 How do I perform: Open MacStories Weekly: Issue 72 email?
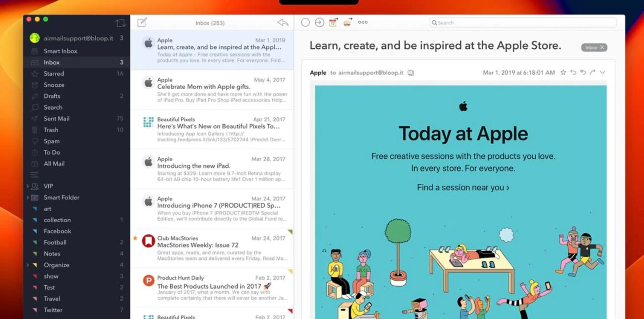pos(212,248)
